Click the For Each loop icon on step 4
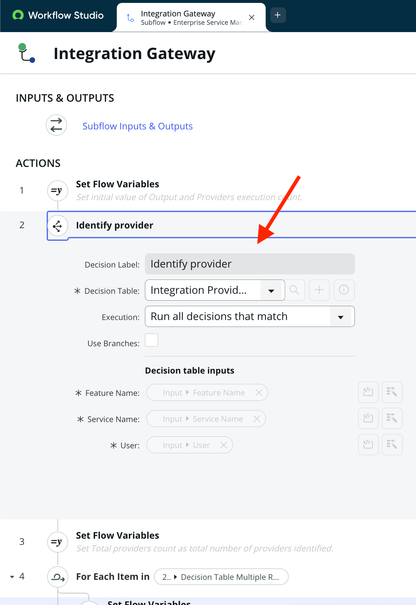416x605 pixels. [x=57, y=577]
